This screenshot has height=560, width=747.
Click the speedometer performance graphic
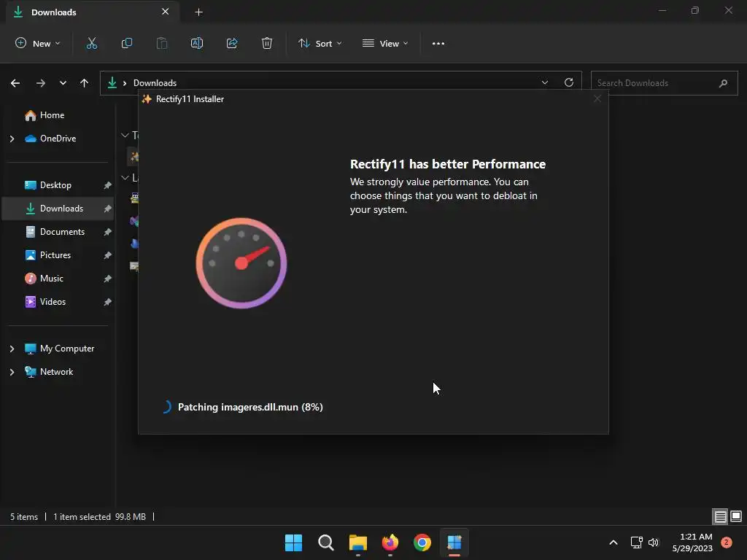pyautogui.click(x=241, y=262)
